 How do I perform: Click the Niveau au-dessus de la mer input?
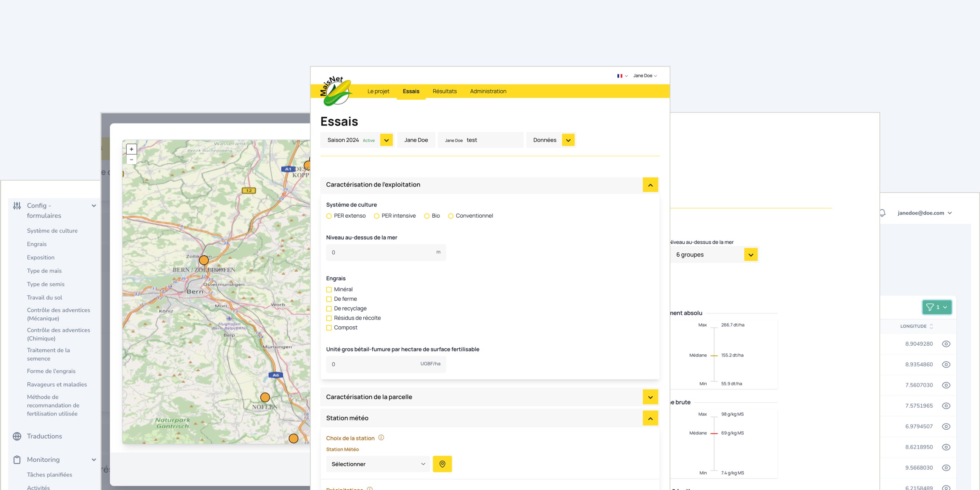tap(380, 252)
